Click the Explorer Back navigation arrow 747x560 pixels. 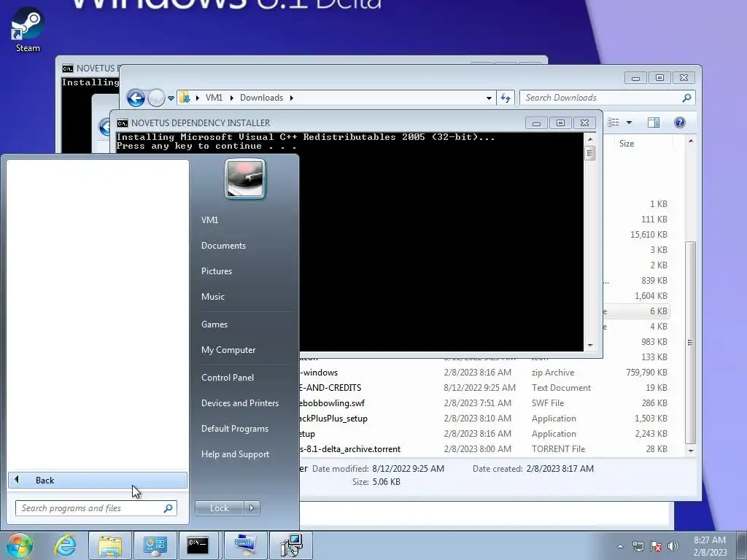coord(136,98)
